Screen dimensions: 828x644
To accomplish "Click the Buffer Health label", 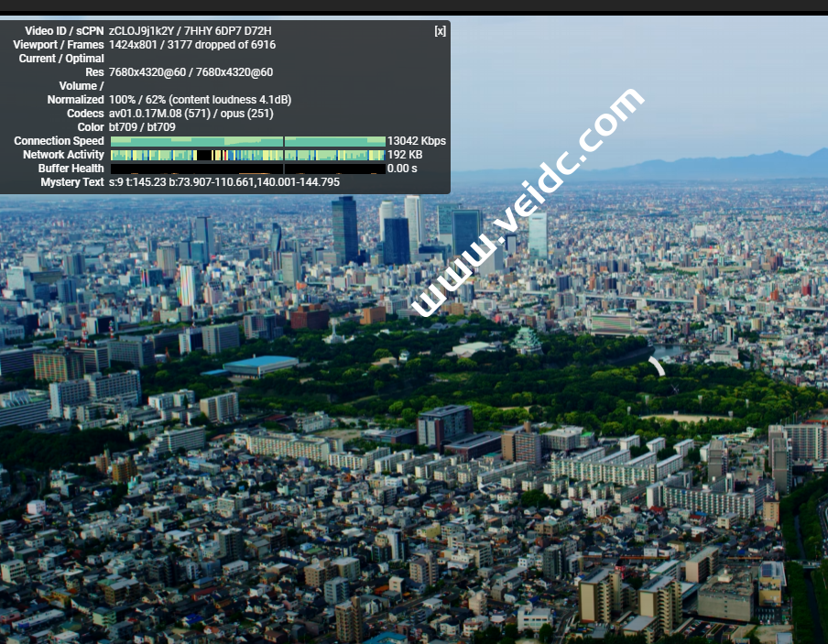I will click(71, 169).
